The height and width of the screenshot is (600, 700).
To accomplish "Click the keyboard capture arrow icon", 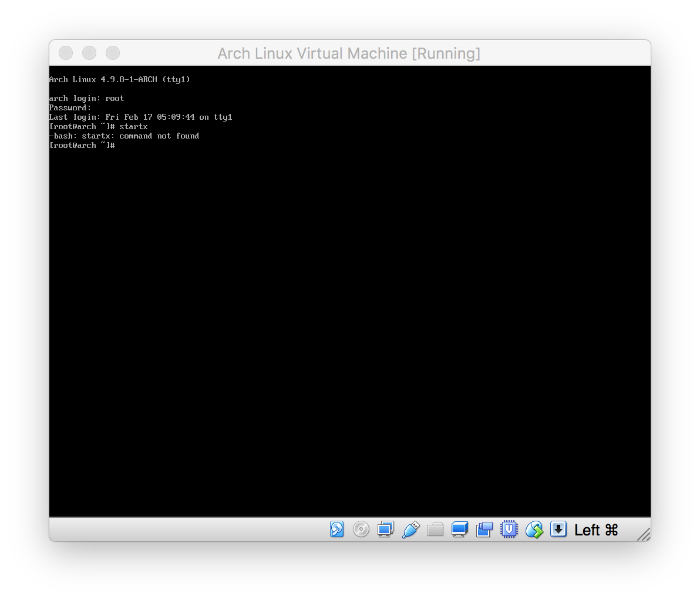I will pyautogui.click(x=558, y=530).
